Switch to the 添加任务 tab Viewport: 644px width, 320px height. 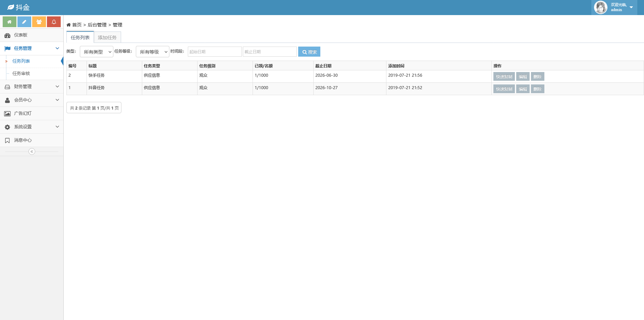coord(107,38)
